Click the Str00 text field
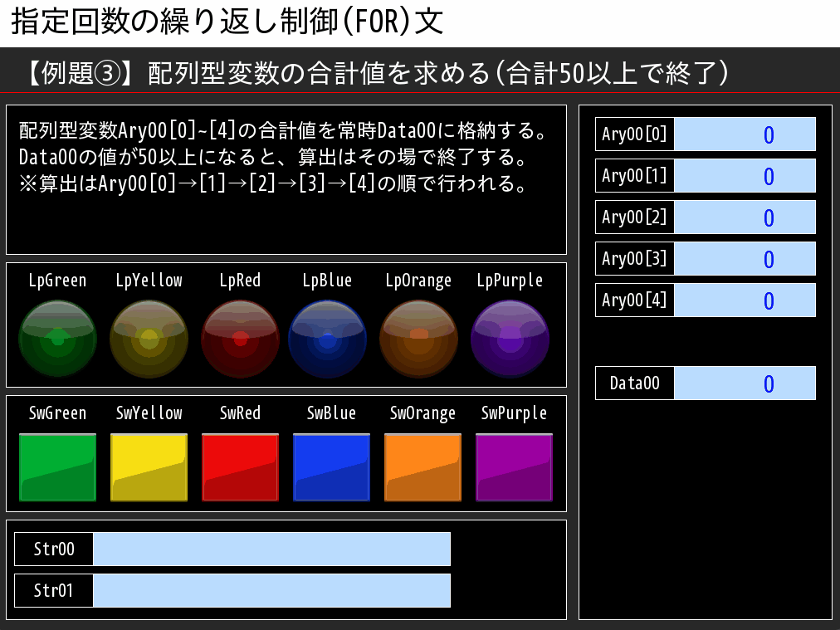The width and height of the screenshot is (840, 630). tap(272, 549)
